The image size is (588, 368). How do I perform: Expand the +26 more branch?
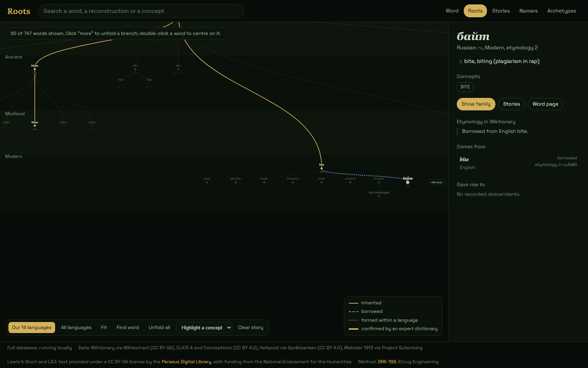click(x=436, y=182)
